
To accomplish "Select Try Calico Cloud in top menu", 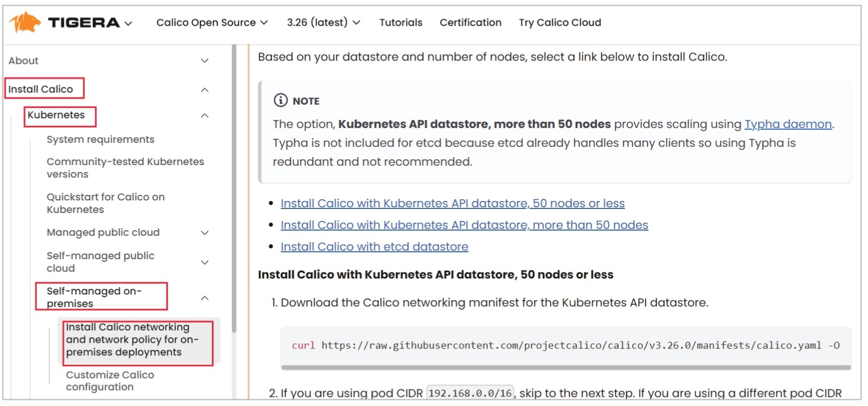I will [560, 23].
